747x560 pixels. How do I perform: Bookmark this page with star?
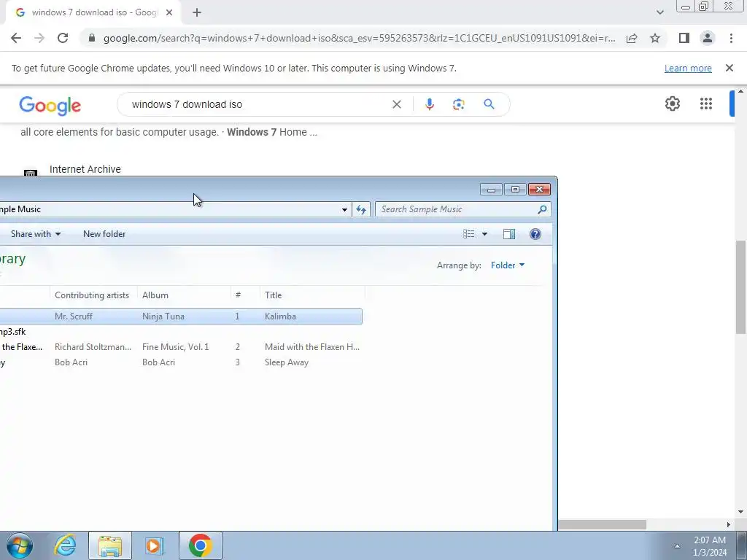[655, 38]
